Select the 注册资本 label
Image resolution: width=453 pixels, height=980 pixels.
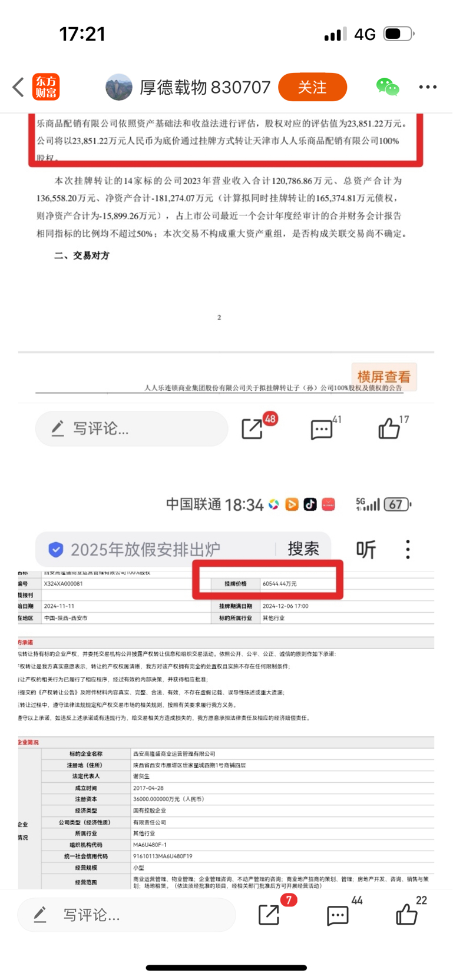pyautogui.click(x=86, y=799)
